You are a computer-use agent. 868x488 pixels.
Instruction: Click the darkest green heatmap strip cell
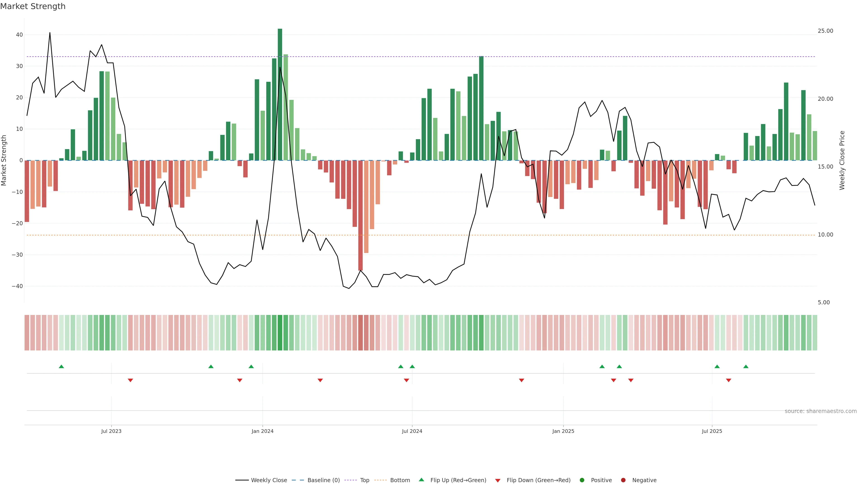tap(280, 333)
